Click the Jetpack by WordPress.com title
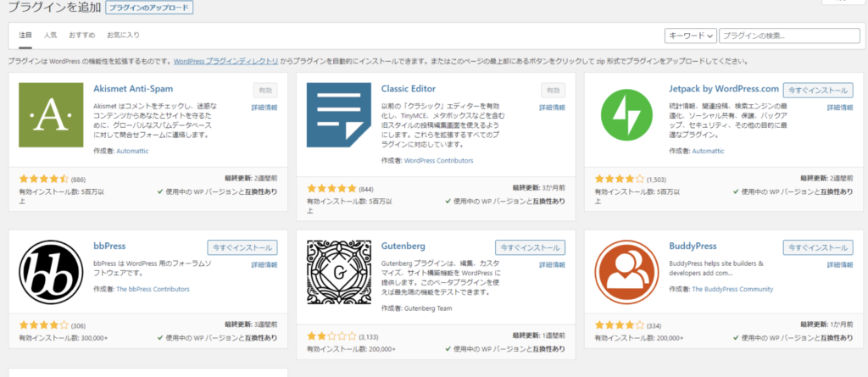 (724, 89)
